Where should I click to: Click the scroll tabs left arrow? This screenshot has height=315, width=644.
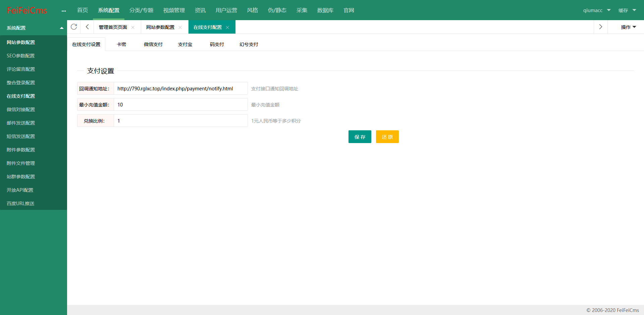pos(87,27)
